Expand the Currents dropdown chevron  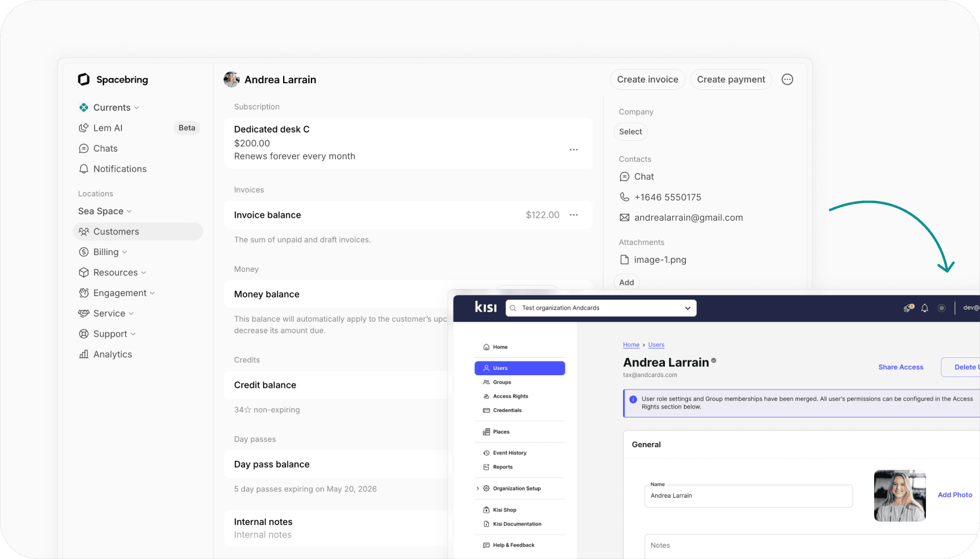point(137,108)
